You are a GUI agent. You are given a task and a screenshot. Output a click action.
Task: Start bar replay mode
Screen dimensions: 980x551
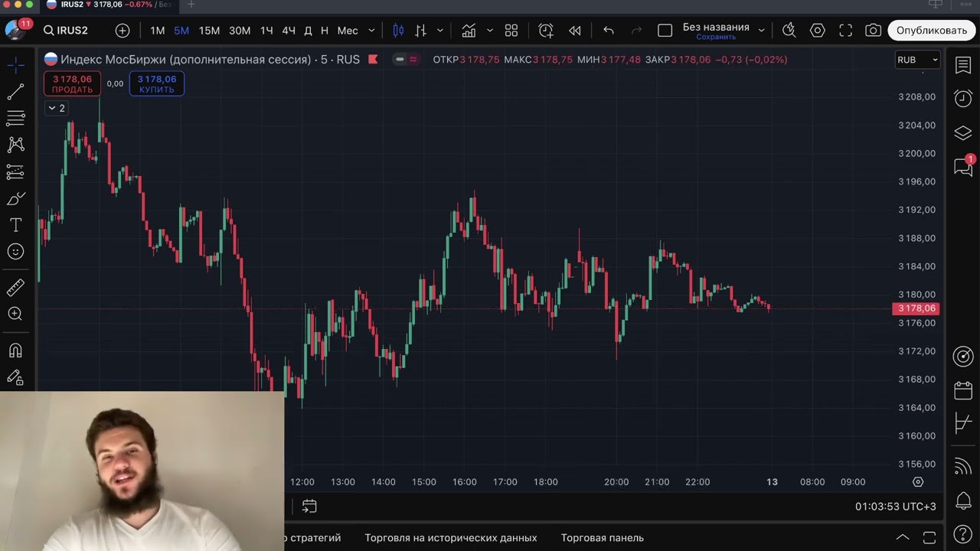575,31
